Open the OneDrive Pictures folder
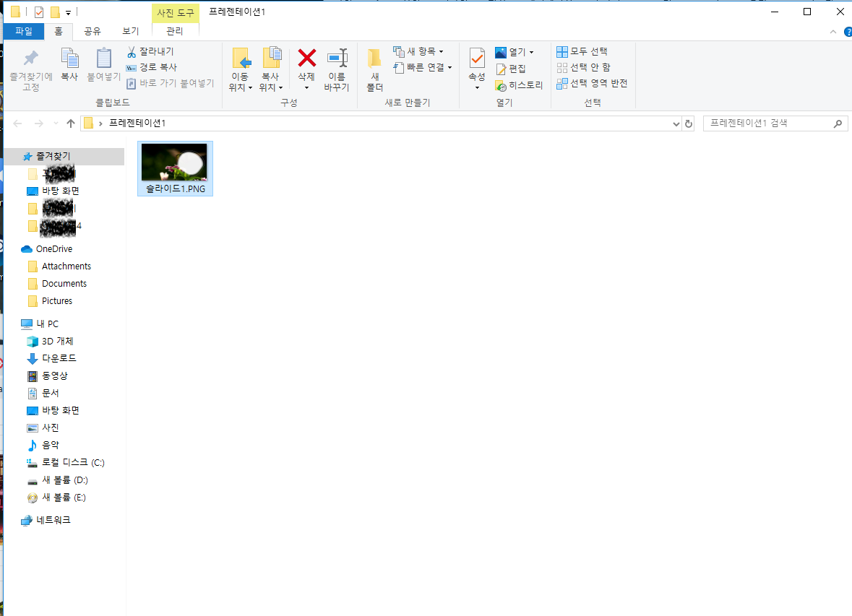 tap(57, 301)
